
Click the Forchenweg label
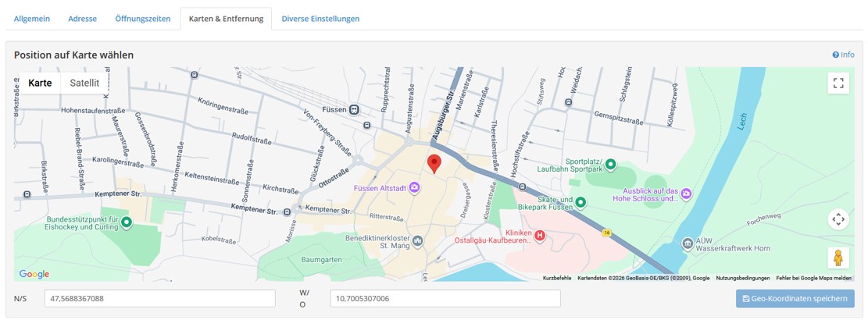click(x=763, y=220)
